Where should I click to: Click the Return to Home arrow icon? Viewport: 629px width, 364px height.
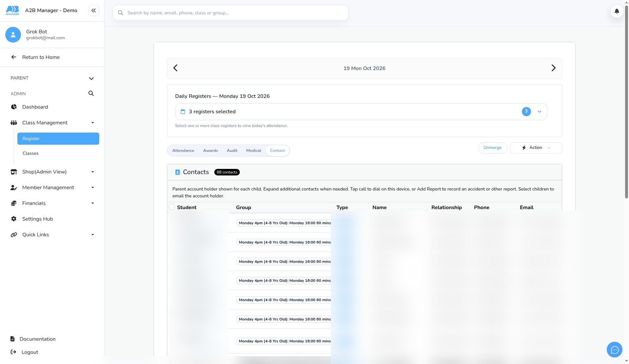click(14, 57)
